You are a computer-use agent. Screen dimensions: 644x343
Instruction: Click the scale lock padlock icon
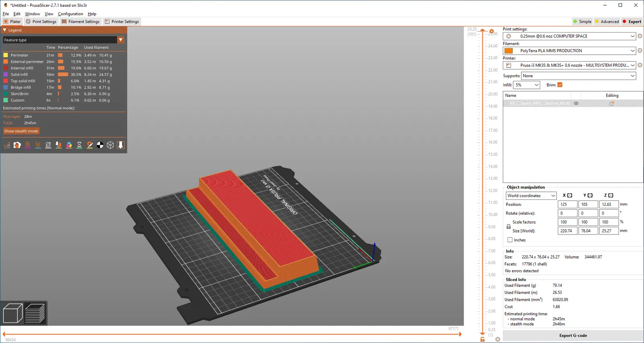coord(508,226)
